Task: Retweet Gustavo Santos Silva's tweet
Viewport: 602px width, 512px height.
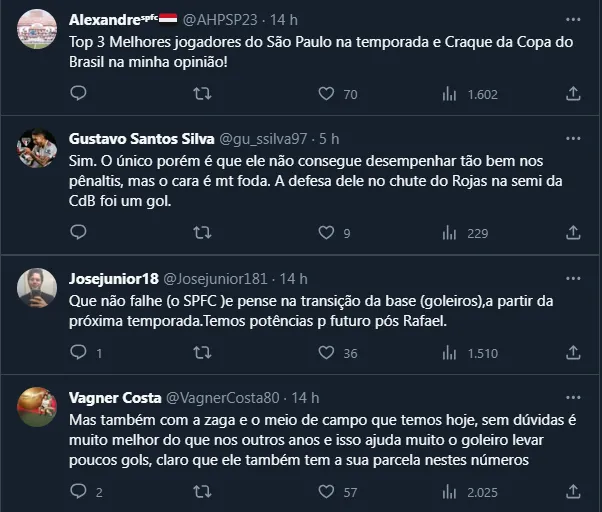Action: [201, 232]
